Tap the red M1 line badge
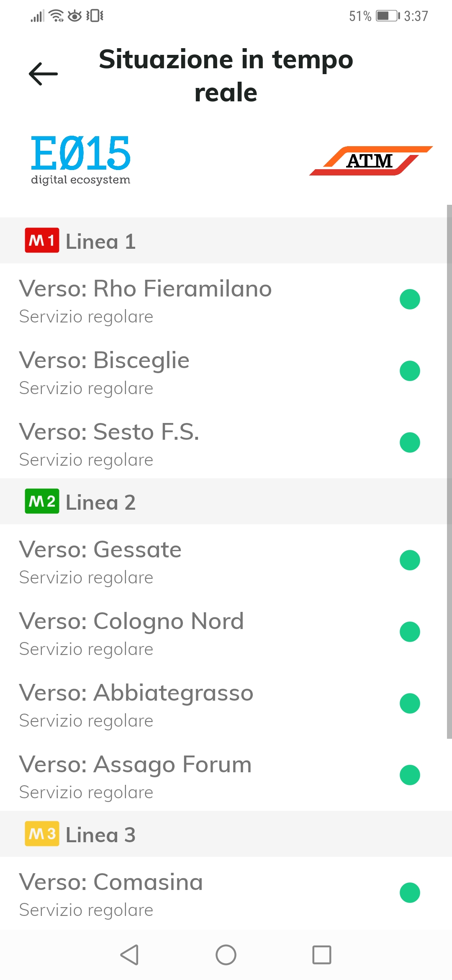Image resolution: width=452 pixels, height=980 pixels. pyautogui.click(x=42, y=241)
